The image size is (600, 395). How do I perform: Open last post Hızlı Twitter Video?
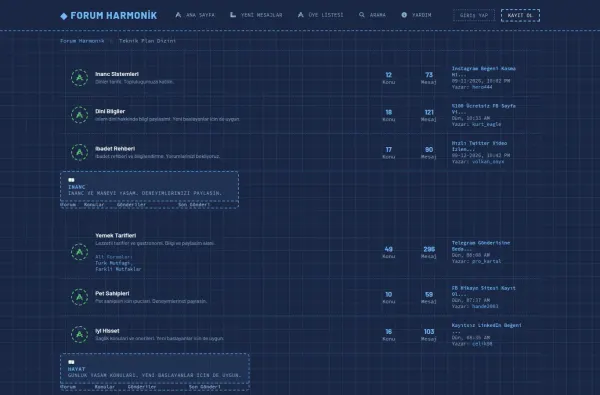click(479, 146)
